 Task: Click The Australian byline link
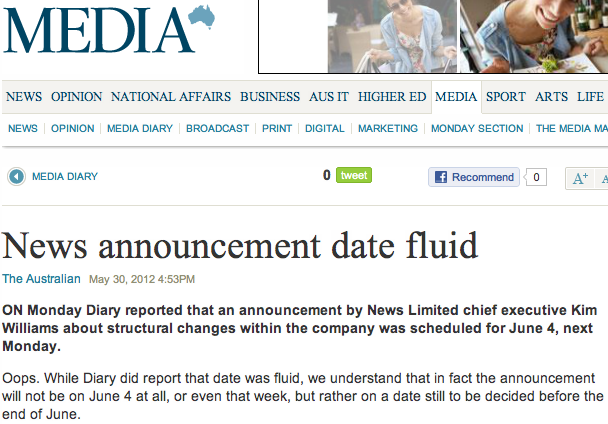click(x=41, y=279)
